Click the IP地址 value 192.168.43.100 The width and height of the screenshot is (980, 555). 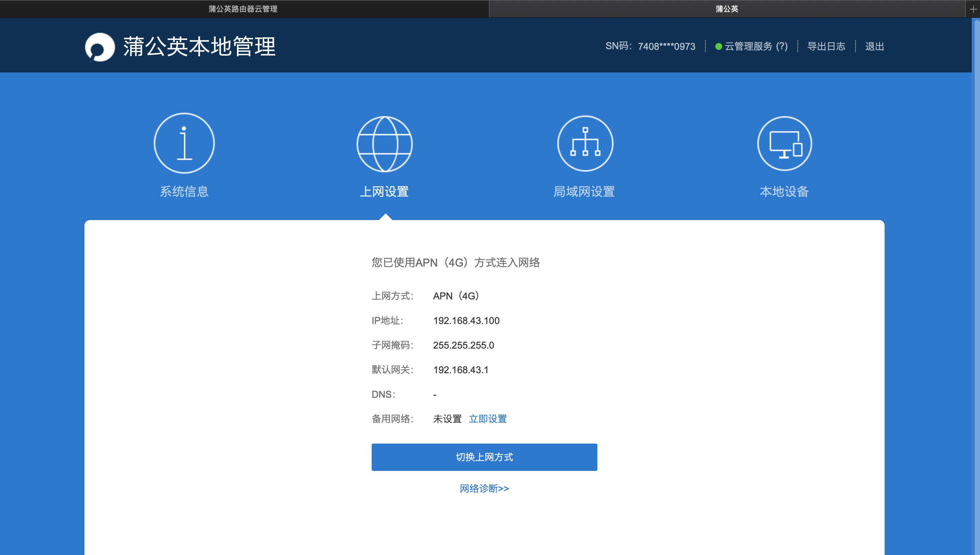[467, 321]
